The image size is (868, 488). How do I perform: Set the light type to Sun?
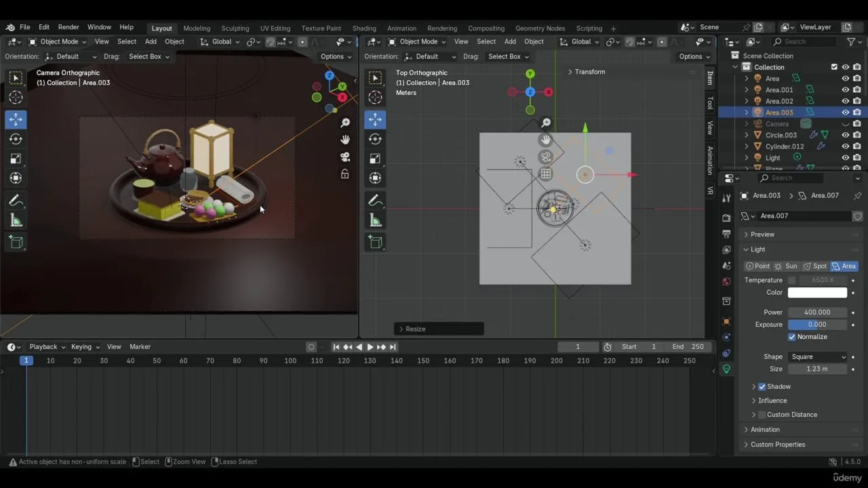786,266
